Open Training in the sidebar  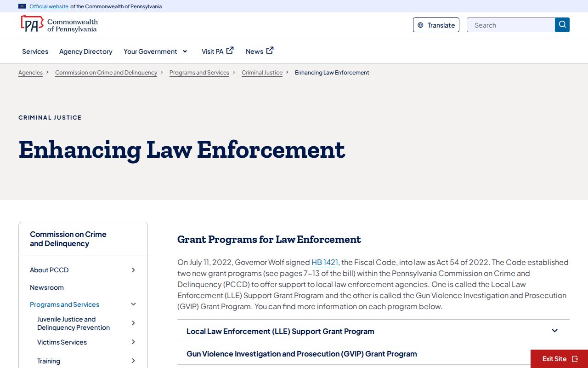[49, 361]
